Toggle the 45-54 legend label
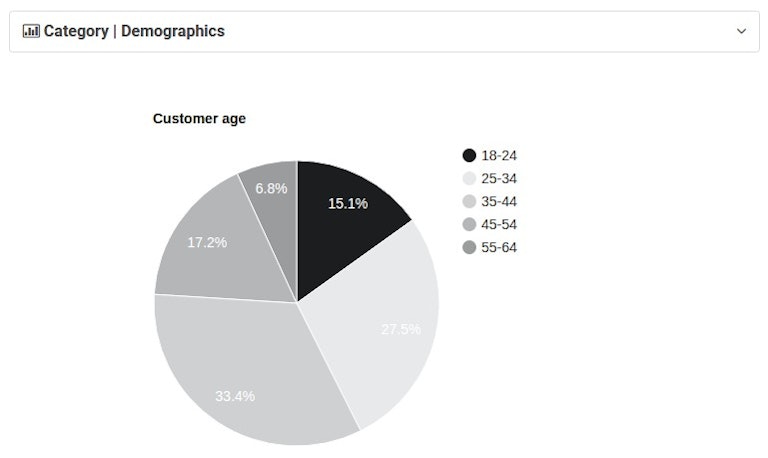Viewport: 768px width, 458px height. 499,224
